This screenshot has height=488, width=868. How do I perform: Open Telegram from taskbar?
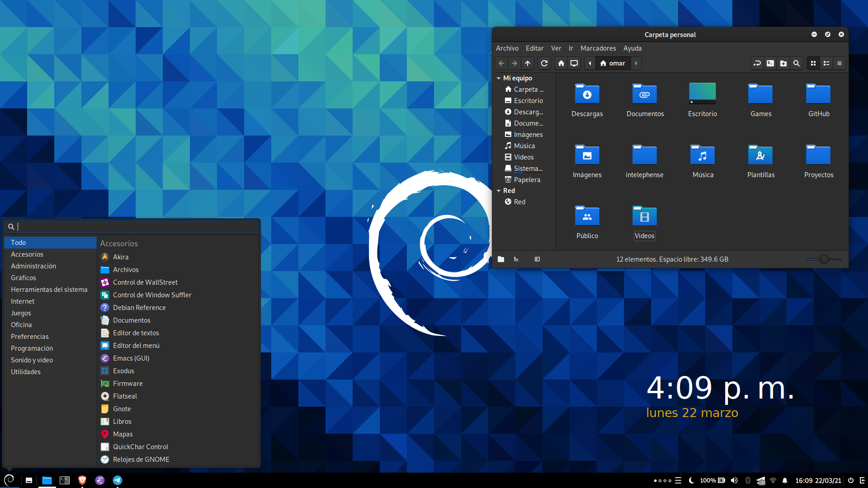tap(118, 480)
